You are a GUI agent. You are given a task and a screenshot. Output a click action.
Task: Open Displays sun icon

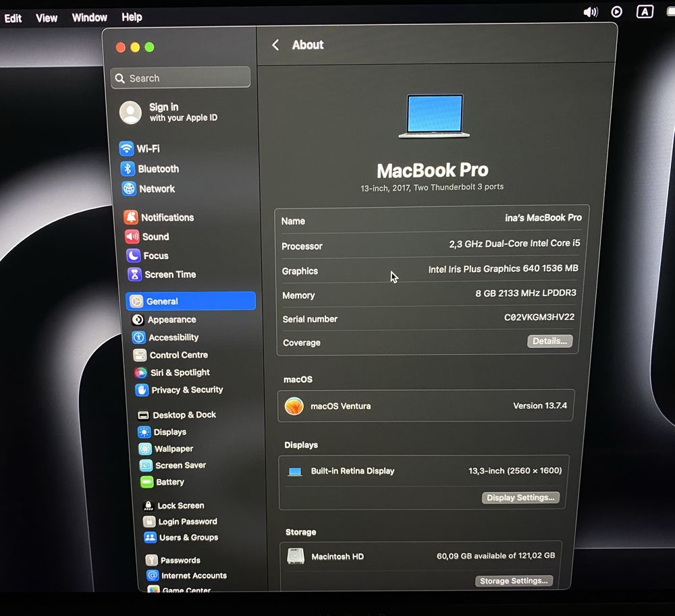[144, 432]
